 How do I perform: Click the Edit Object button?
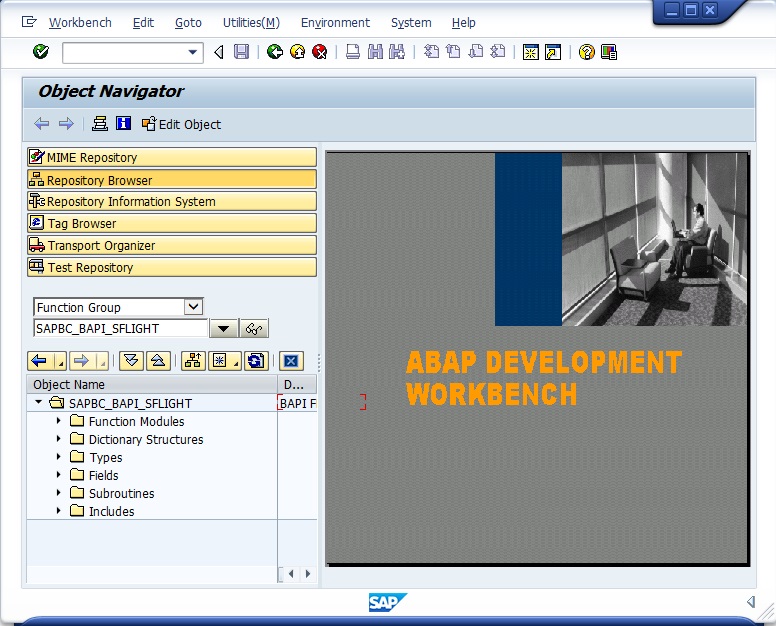point(181,124)
